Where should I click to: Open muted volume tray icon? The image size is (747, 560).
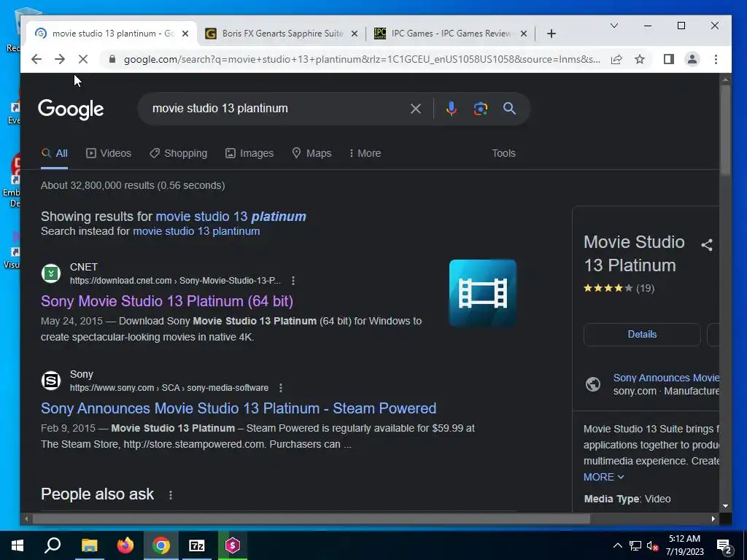coord(653,545)
